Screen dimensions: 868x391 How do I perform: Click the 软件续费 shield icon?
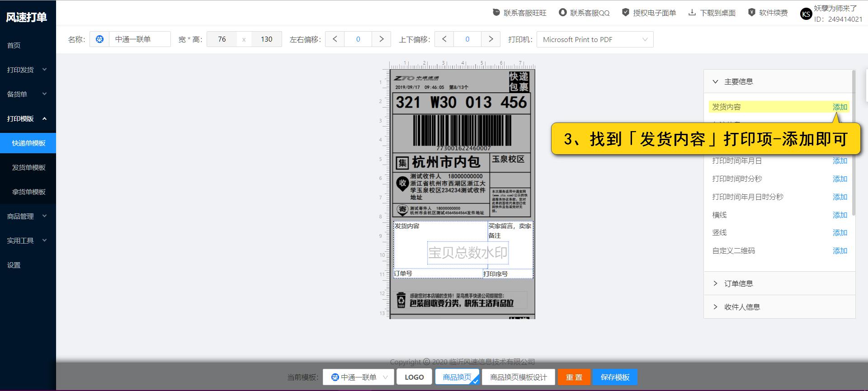pyautogui.click(x=751, y=13)
